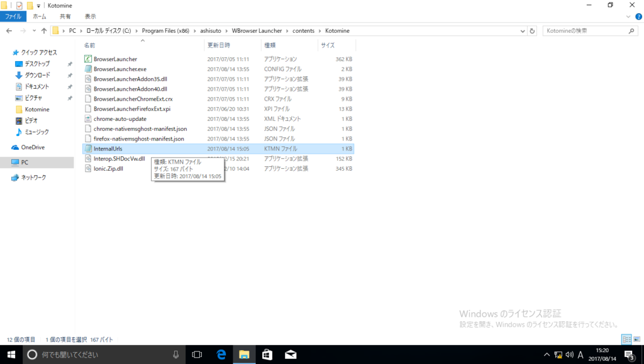Go up one folder level
The image size is (644, 364).
[x=44, y=31]
